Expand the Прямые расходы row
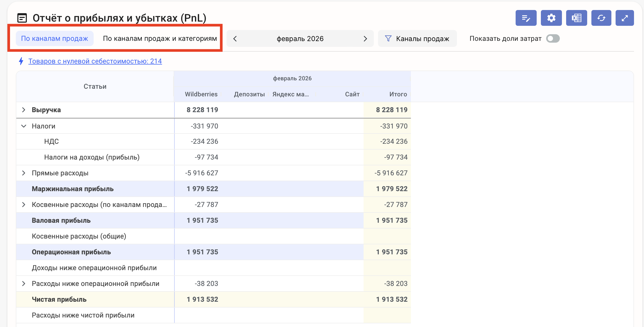644x327 pixels. click(24, 173)
